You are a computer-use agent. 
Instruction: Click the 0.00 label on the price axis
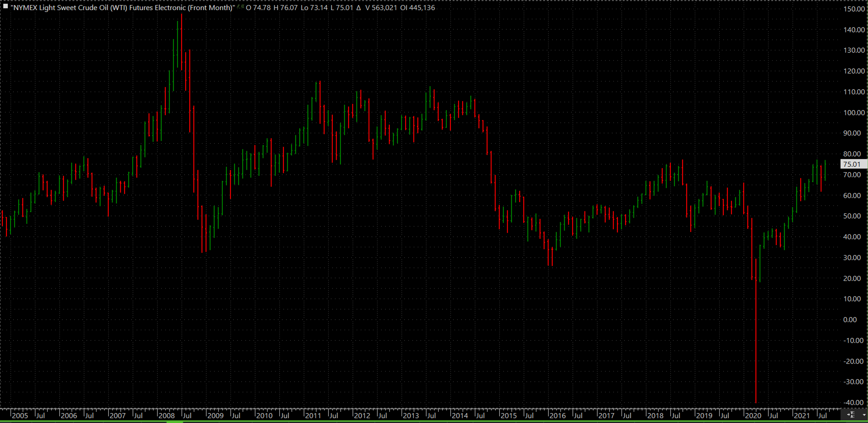click(850, 319)
